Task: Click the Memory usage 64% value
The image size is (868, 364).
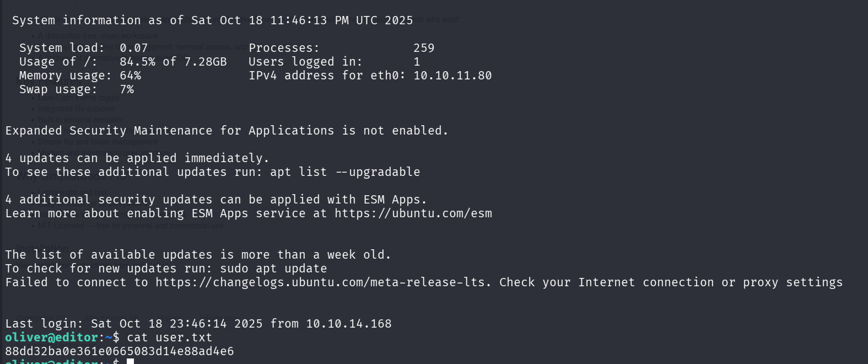Action: coord(130,76)
